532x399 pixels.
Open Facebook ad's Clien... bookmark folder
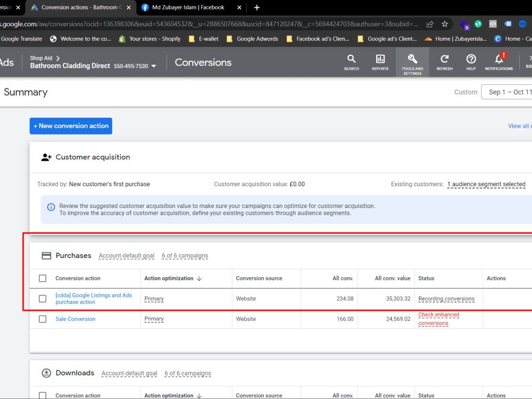point(318,39)
